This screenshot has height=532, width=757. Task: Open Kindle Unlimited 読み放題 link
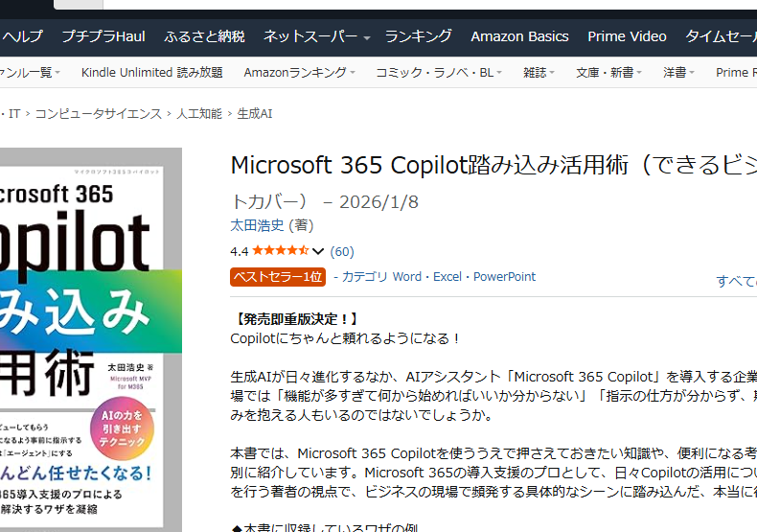click(151, 73)
